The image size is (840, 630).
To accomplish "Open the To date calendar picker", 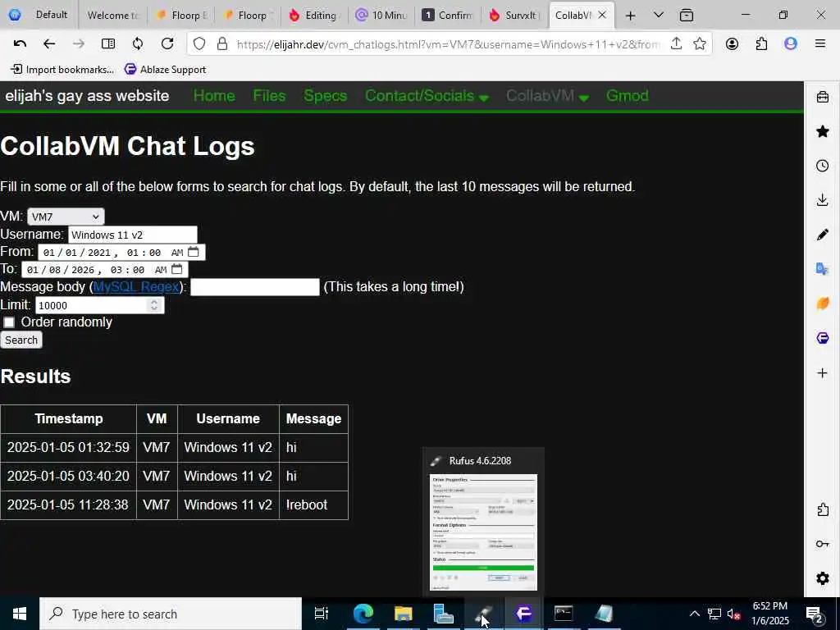I will coord(177,269).
